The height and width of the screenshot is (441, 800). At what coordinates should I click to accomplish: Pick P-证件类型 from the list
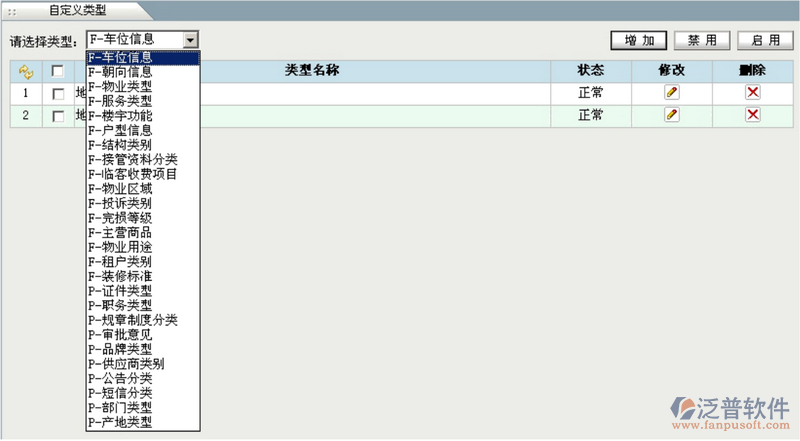tap(143, 291)
